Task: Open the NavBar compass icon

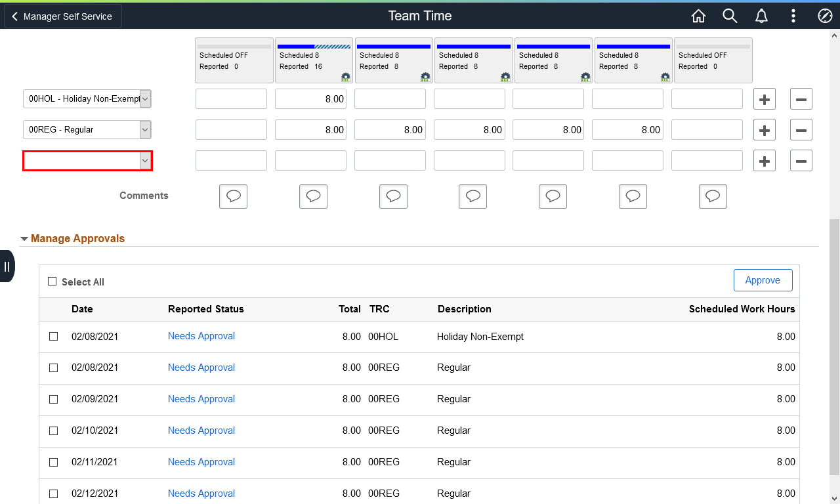Action: point(825,16)
